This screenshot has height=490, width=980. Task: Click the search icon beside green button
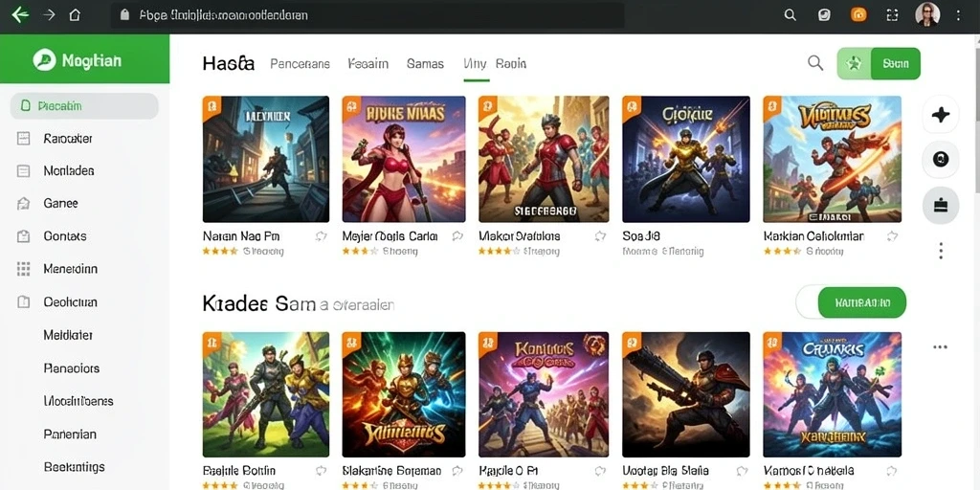pos(815,62)
